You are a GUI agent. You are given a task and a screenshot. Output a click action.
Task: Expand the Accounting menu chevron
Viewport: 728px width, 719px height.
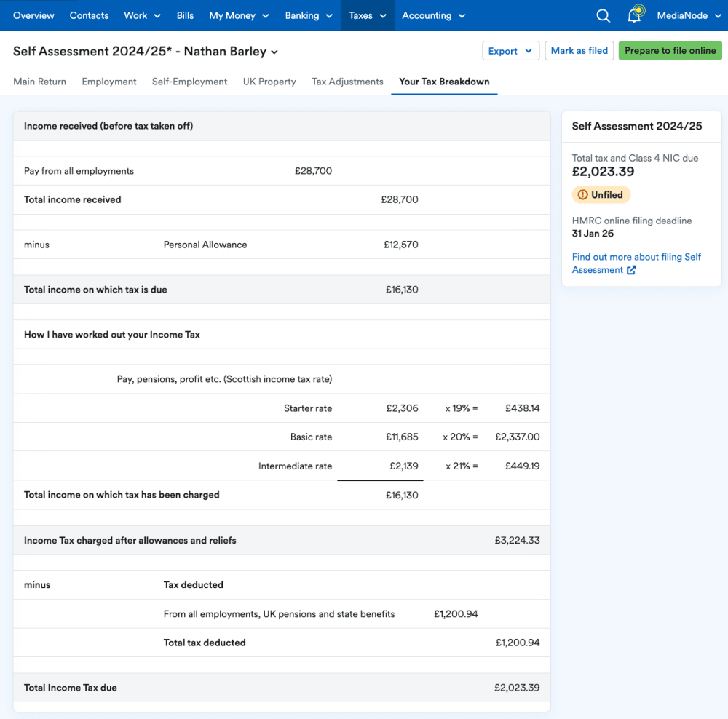pos(464,15)
